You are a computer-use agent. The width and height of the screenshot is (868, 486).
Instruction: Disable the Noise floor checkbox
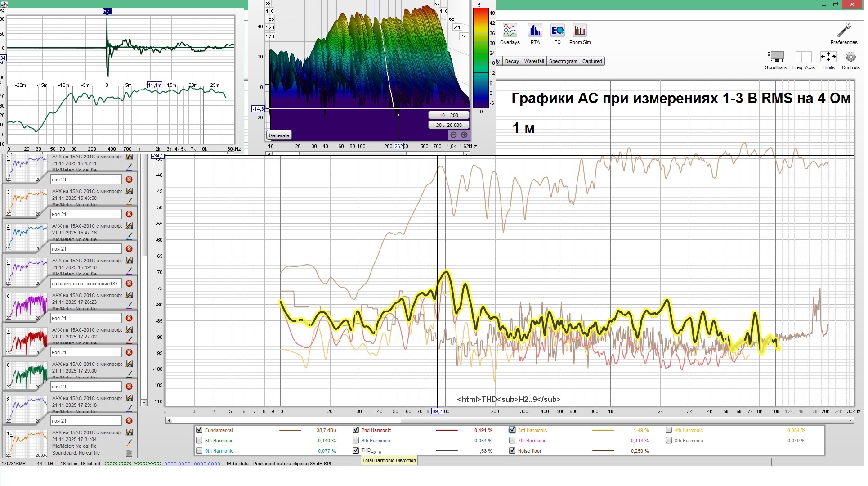coord(512,451)
